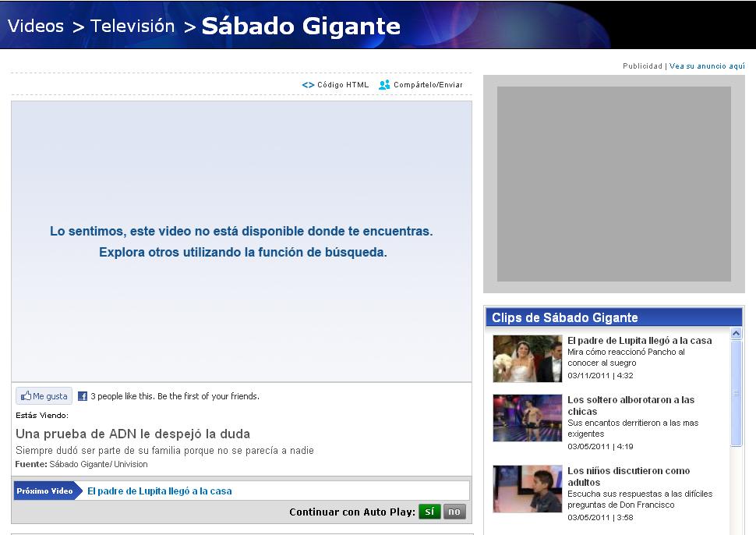Open the 'Los niños discutieron' clip thumbnail

(528, 489)
